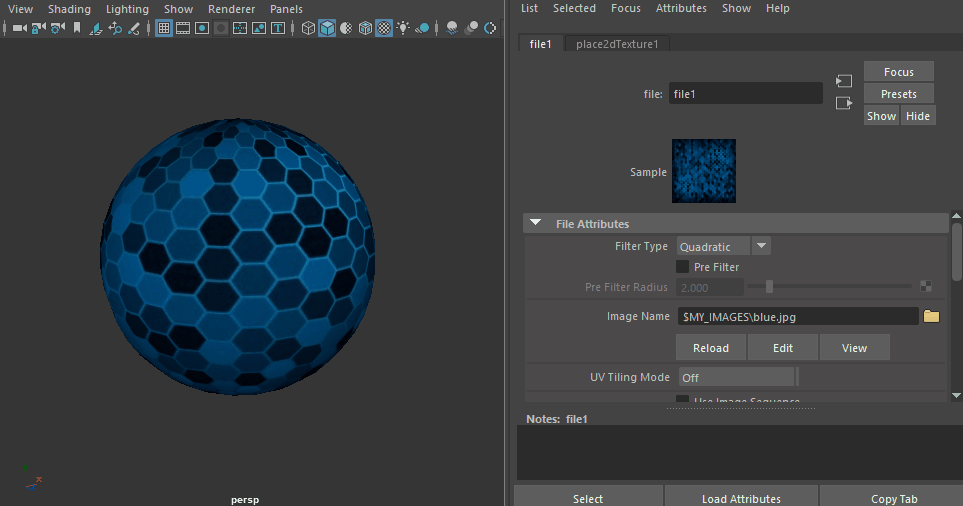This screenshot has width=963, height=506.
Task: Toggle smooth shade all cube icon
Action: [x=327, y=28]
